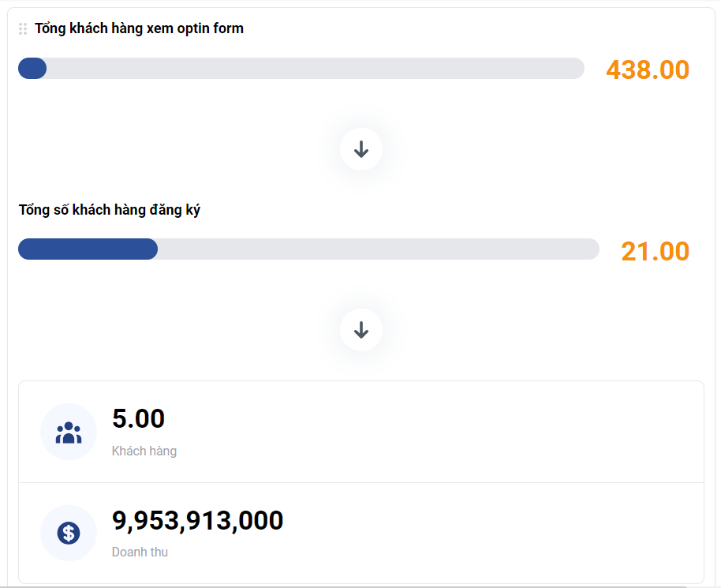Viewport: 721px width, 588px height.
Task: Select the "Tổng khách hàng xem optin form" title
Action: point(139,28)
